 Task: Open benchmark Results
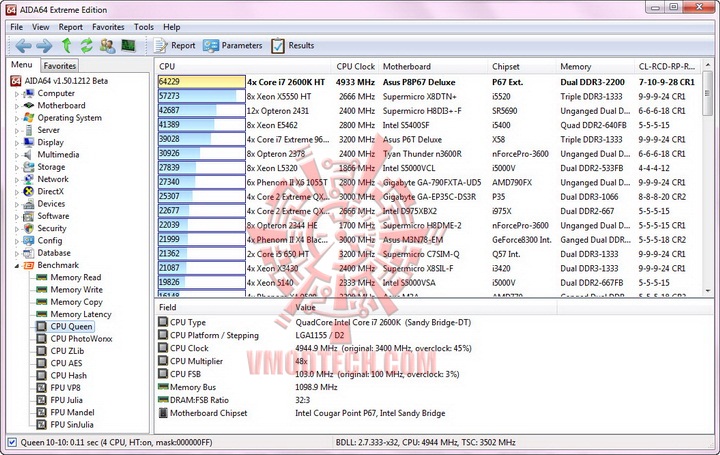click(x=292, y=45)
